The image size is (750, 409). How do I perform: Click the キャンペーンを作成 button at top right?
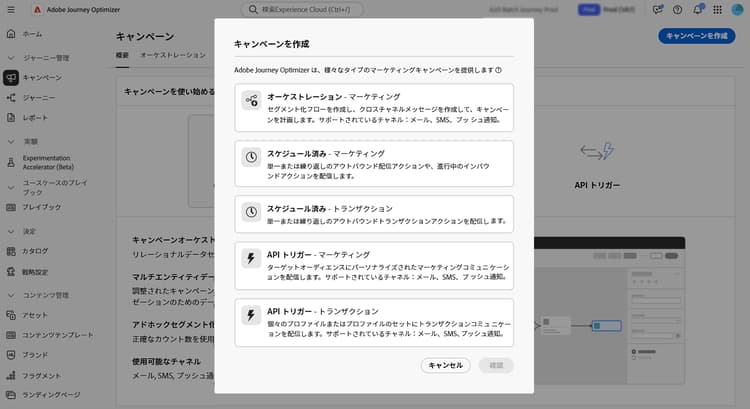pos(696,36)
